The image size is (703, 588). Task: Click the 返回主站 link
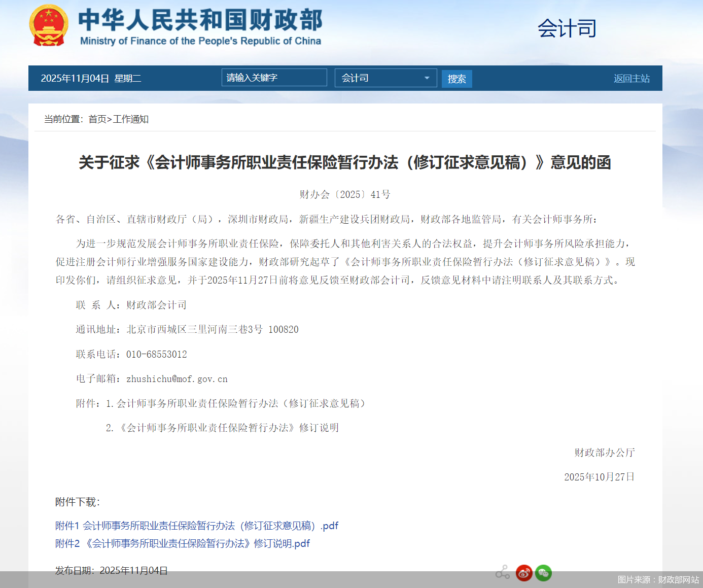point(631,78)
